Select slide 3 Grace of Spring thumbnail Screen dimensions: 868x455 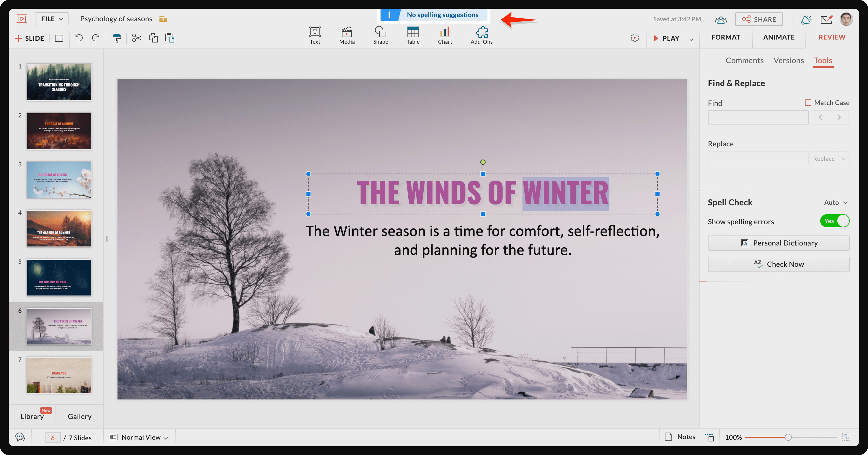59,180
